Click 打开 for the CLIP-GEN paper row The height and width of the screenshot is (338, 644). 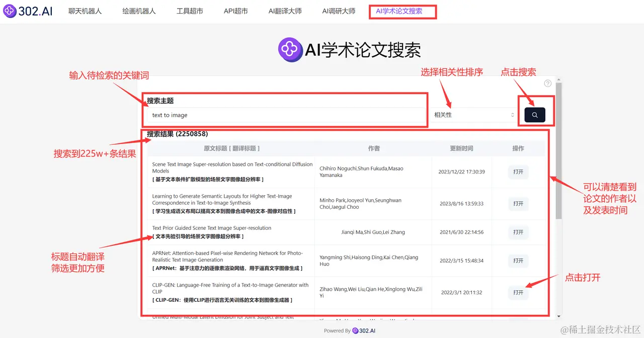(x=518, y=293)
